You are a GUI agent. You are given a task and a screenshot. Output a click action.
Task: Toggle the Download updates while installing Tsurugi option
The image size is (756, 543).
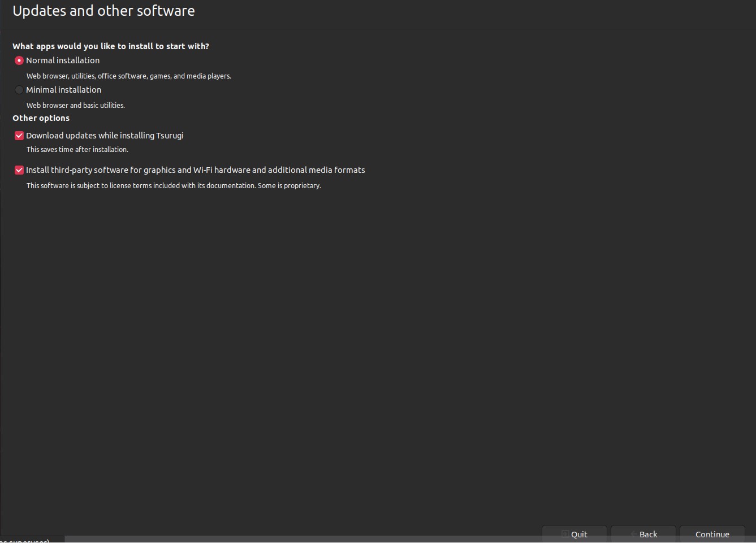(x=19, y=136)
